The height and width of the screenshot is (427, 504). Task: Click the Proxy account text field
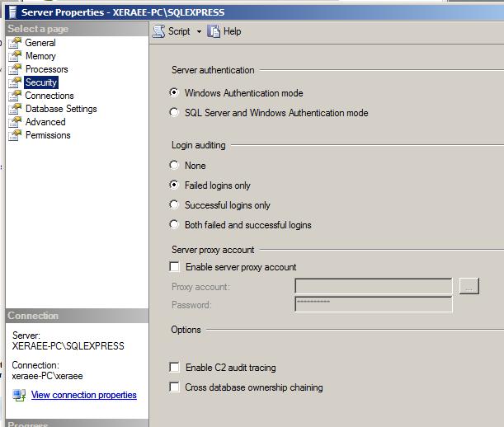coord(373,287)
